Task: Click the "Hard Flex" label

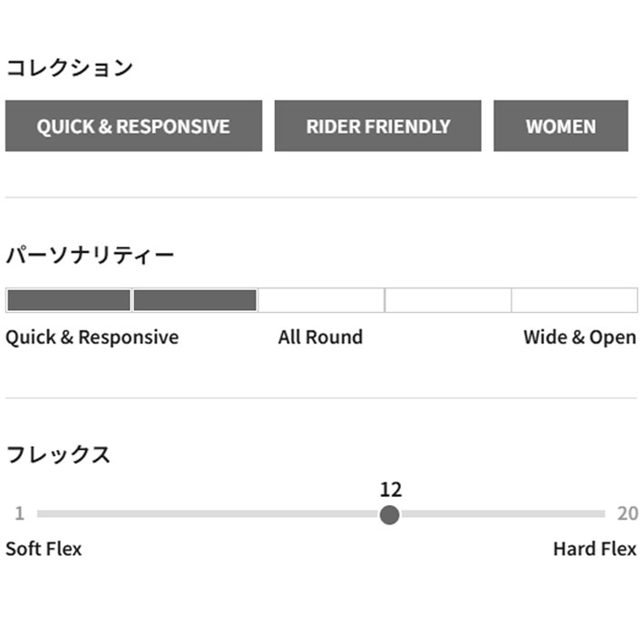Action: (x=595, y=549)
